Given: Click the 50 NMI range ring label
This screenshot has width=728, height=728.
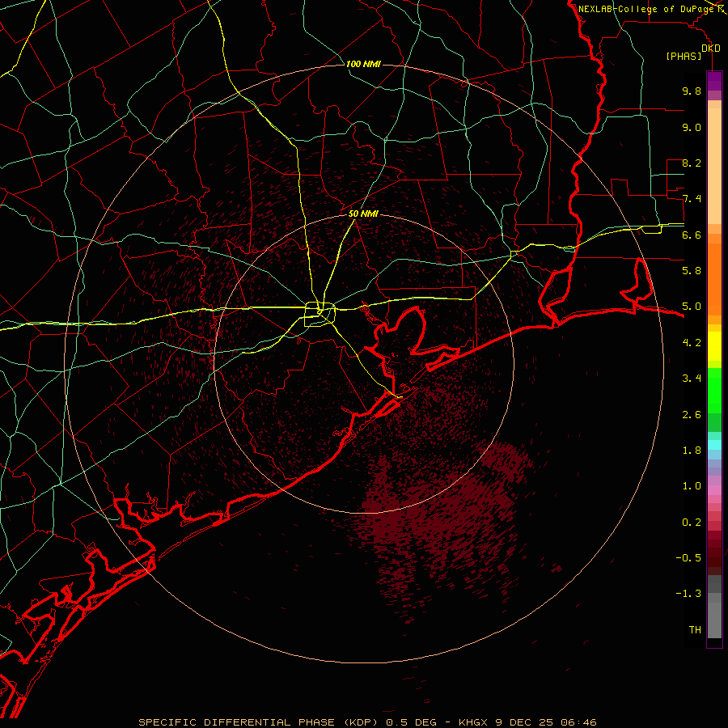Looking at the screenshot, I should [x=363, y=214].
